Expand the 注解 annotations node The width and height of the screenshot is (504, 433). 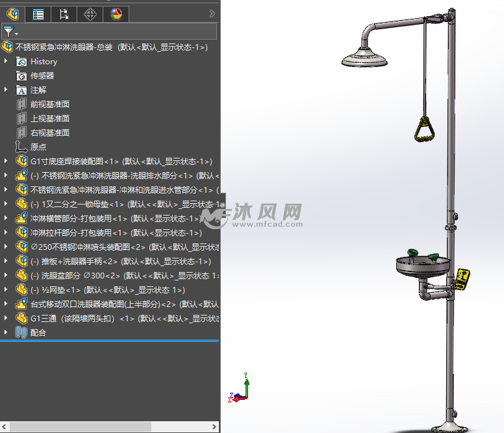5,90
